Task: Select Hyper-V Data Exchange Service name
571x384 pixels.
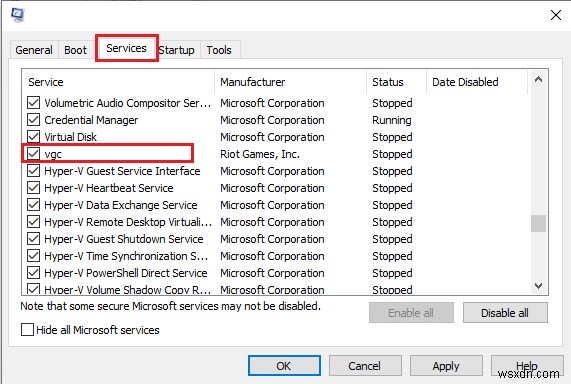Action: click(121, 205)
